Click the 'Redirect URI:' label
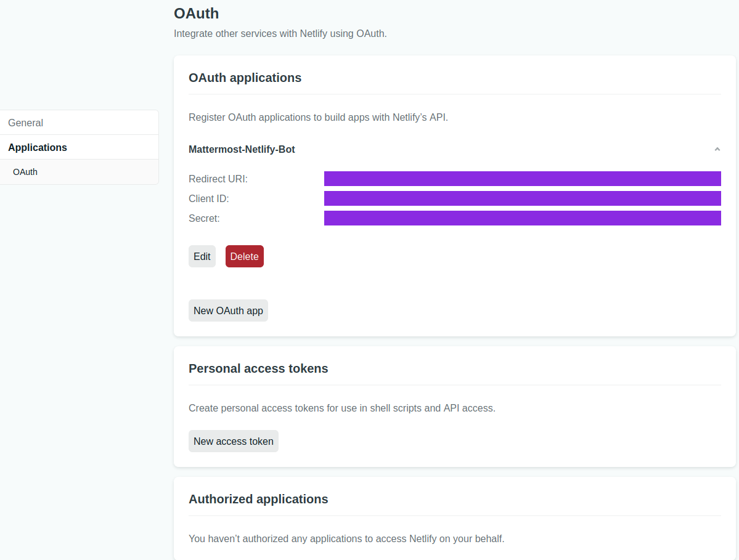 click(218, 179)
